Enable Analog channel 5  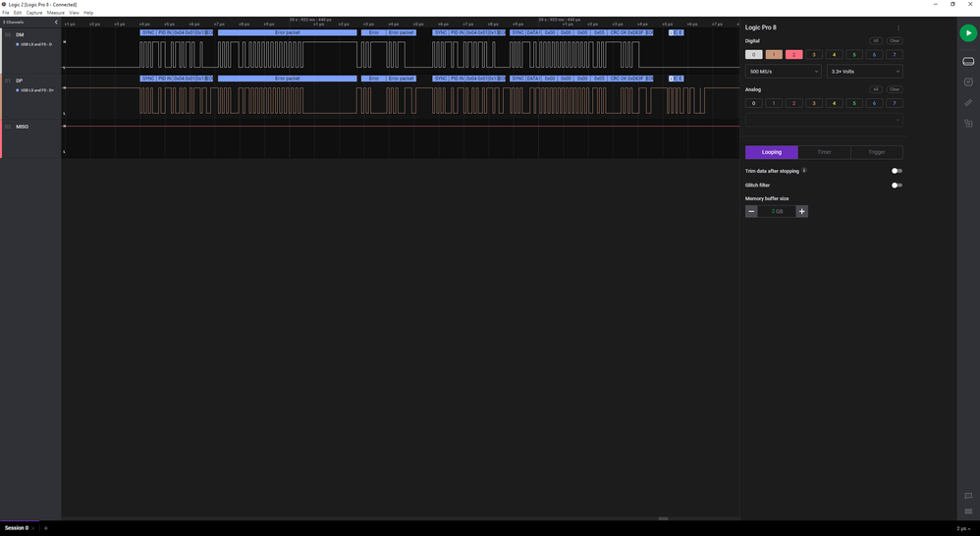(x=854, y=103)
